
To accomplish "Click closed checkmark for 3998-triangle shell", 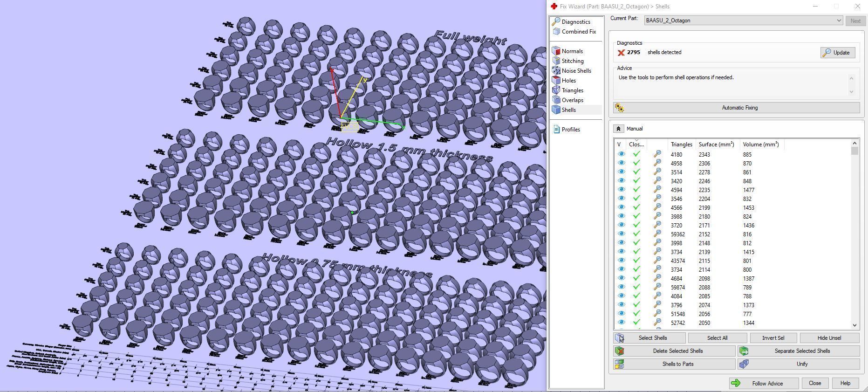I will tap(636, 243).
